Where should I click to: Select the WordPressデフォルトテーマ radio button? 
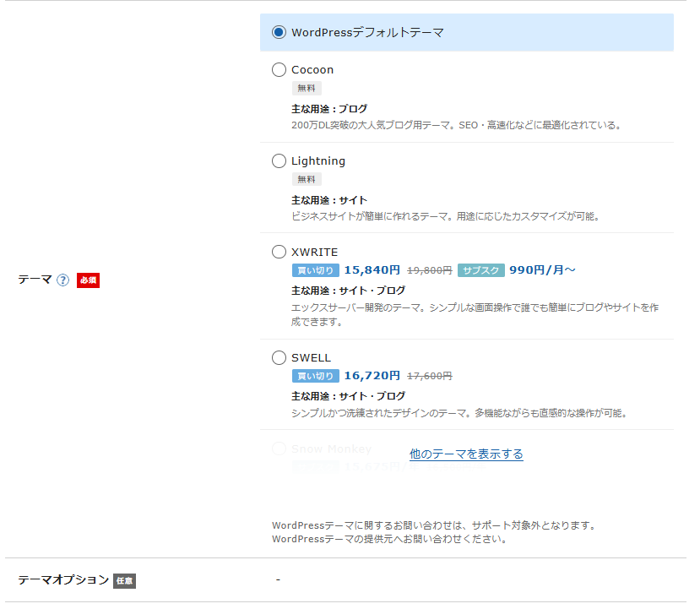pos(279,32)
